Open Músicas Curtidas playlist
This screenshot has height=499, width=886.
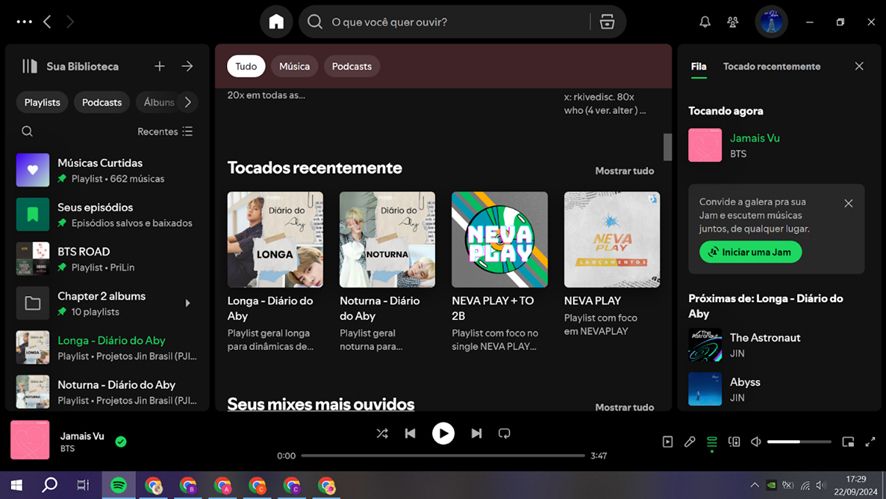pyautogui.click(x=107, y=170)
